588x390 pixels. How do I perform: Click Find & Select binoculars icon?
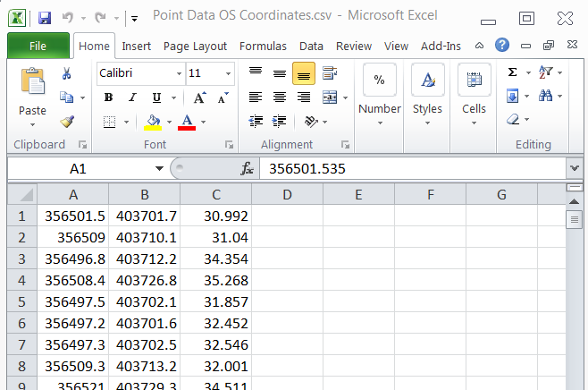(546, 96)
